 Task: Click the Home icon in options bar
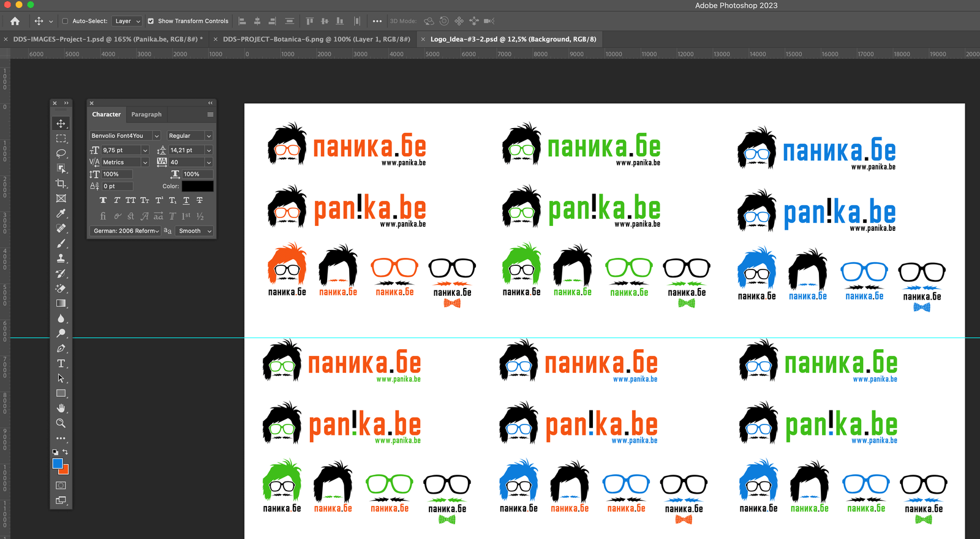click(x=15, y=21)
